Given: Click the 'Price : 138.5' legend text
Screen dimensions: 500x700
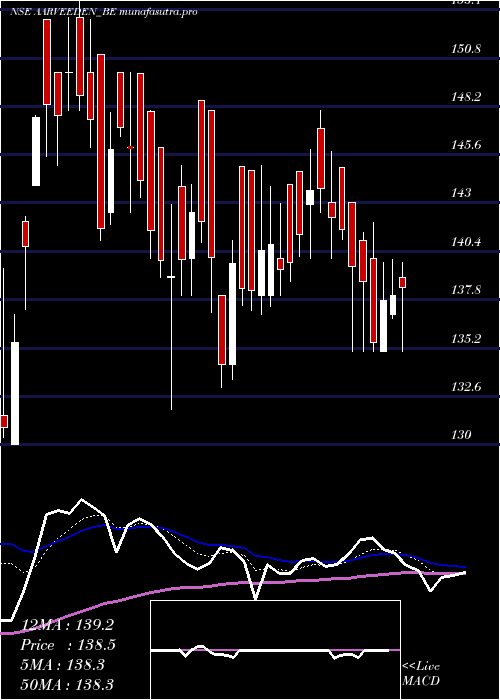Looking at the screenshot, I should coord(68,645).
